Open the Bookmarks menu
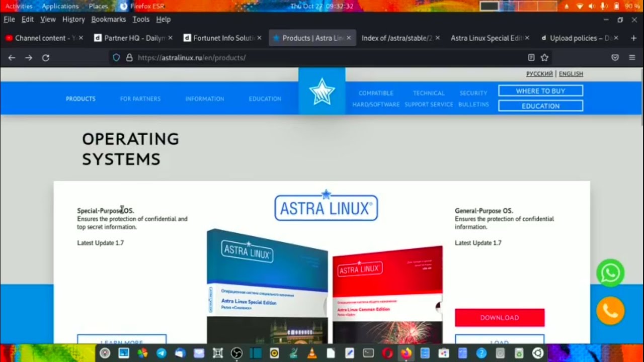This screenshot has width=644, height=362. point(109,19)
